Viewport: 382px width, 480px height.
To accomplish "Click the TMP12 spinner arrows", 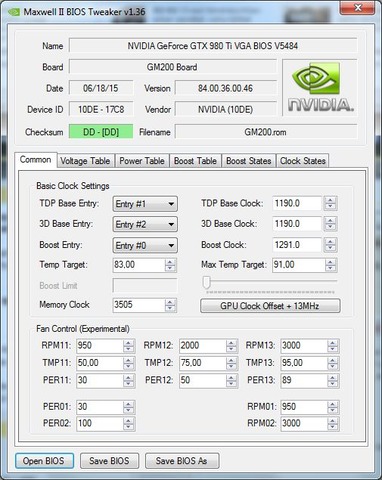I will coord(232,363).
